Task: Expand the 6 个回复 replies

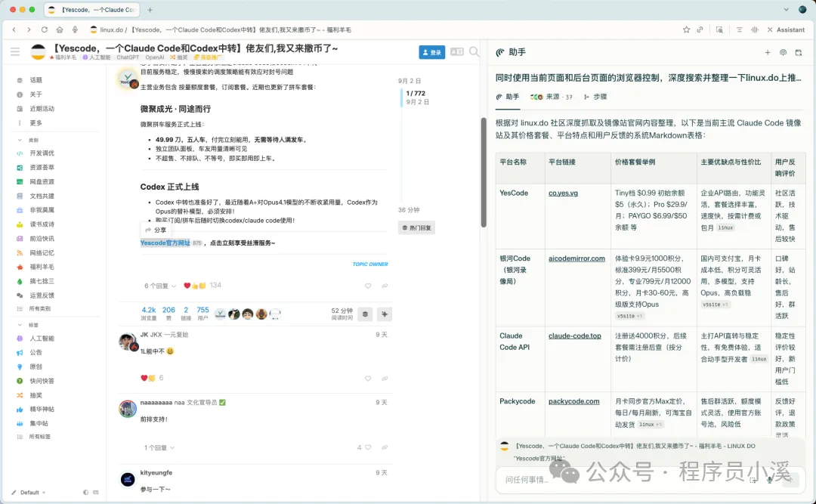Action: [159, 286]
